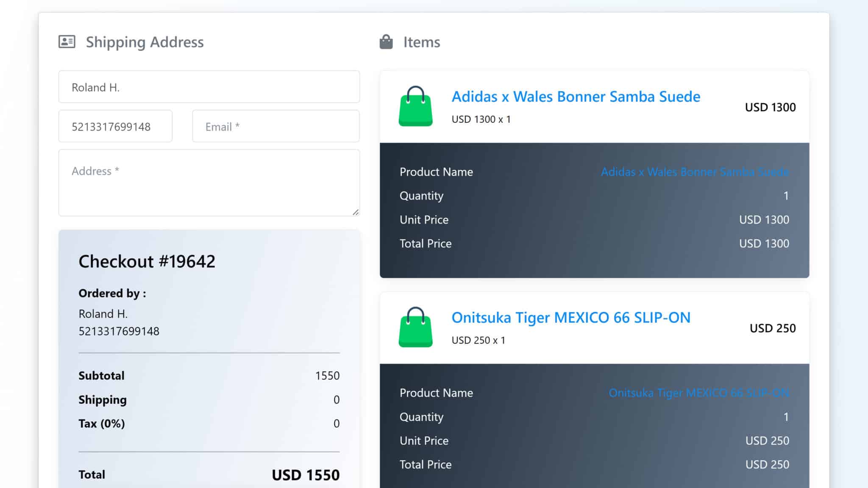Click the green bag icon beside Adidas Samba
The height and width of the screenshot is (488, 868).
click(x=415, y=107)
